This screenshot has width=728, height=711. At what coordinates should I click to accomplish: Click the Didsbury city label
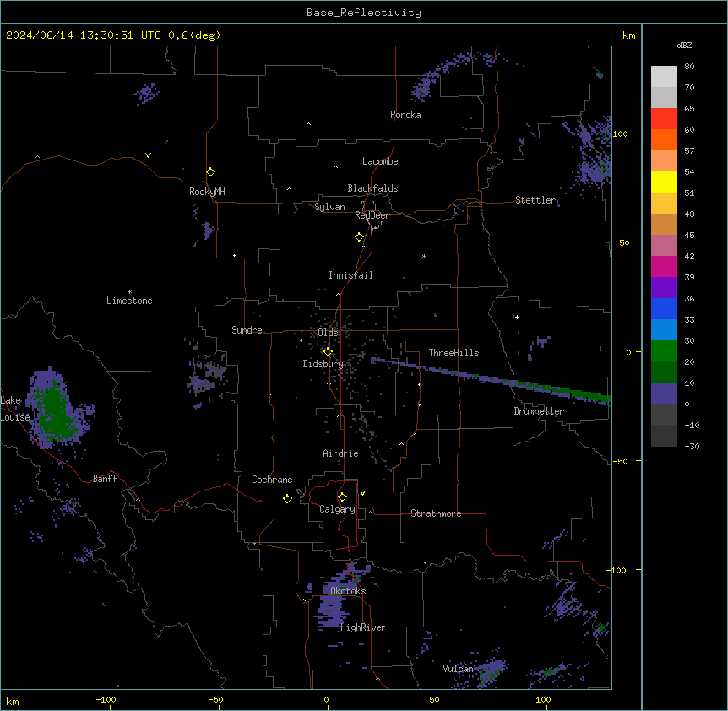323,364
